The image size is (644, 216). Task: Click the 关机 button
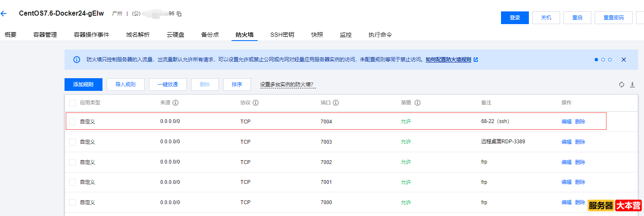tap(546, 18)
